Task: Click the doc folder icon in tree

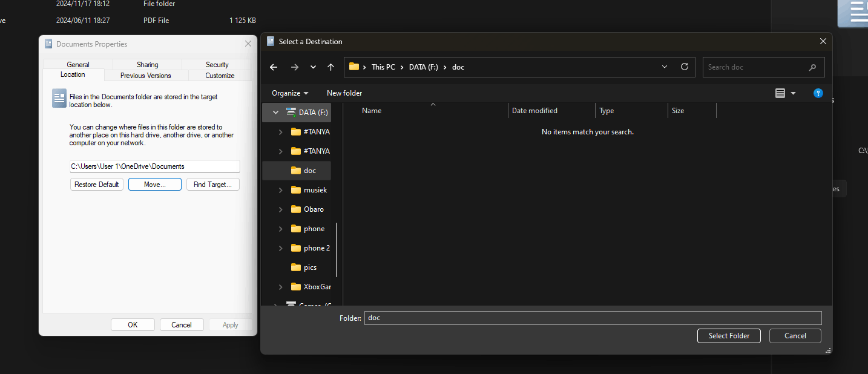Action: (x=296, y=171)
